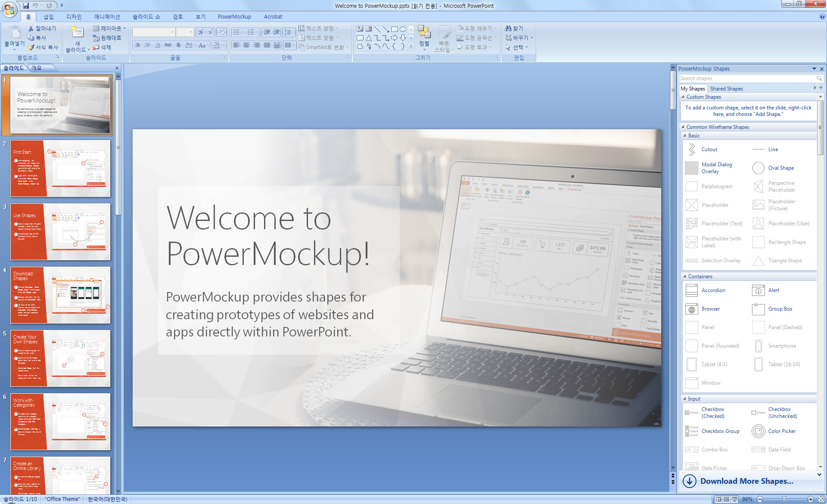The height and width of the screenshot is (504, 827).
Task: Collapse the Common Wireframe Shapes section
Action: pyautogui.click(x=683, y=127)
